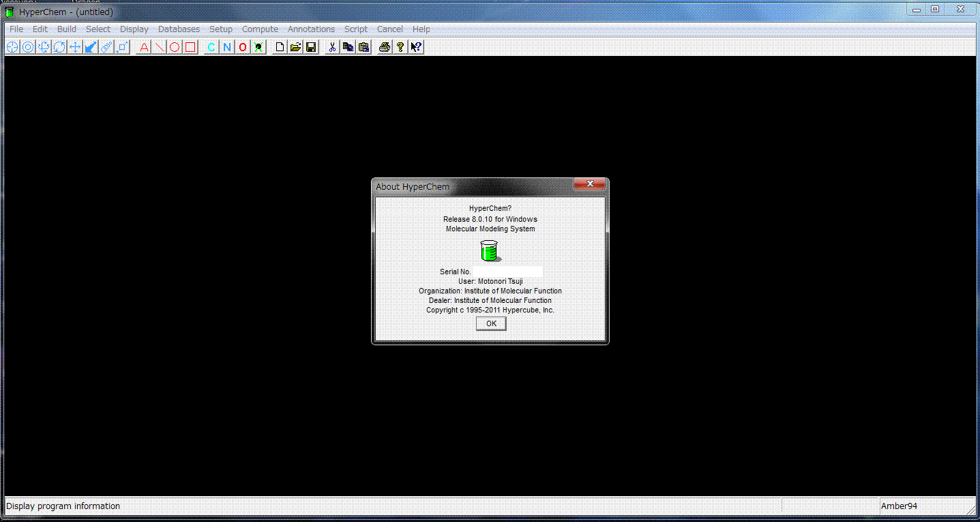
Task: Select the red rectangle annotation tool
Action: point(190,47)
